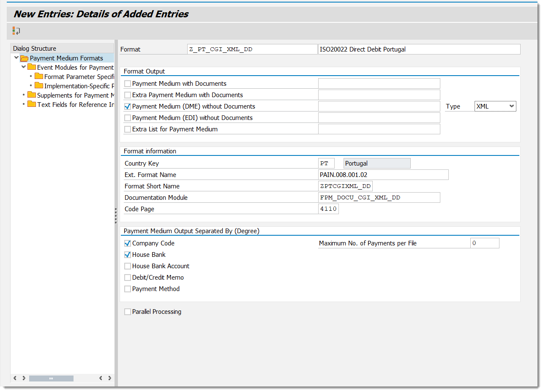Tick the House Bank Account checkbox

(128, 266)
